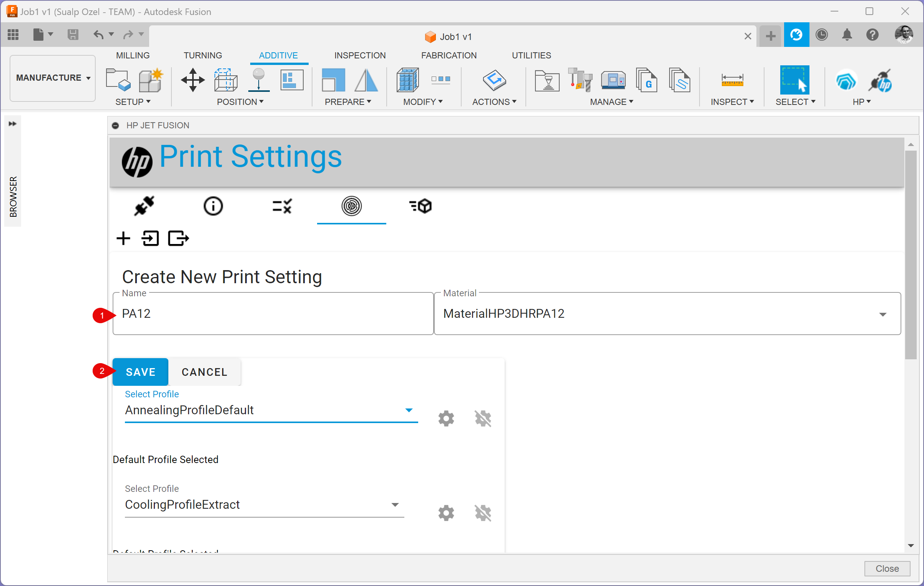
Task: Click the CANCEL button
Action: [204, 372]
